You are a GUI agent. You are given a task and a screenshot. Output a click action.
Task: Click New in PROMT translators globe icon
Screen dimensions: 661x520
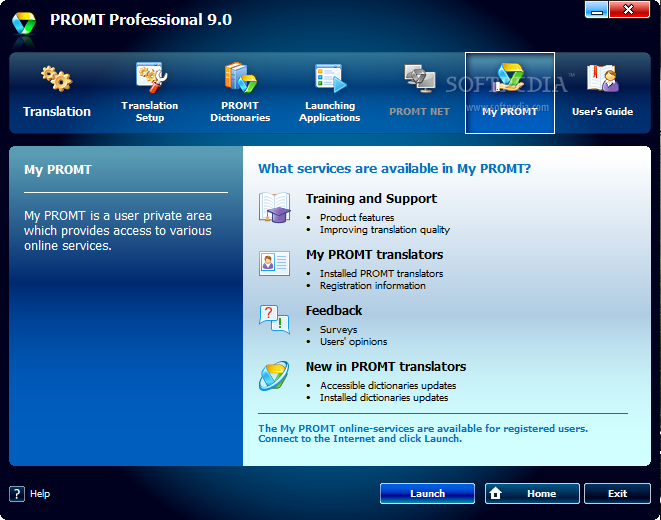(x=274, y=375)
